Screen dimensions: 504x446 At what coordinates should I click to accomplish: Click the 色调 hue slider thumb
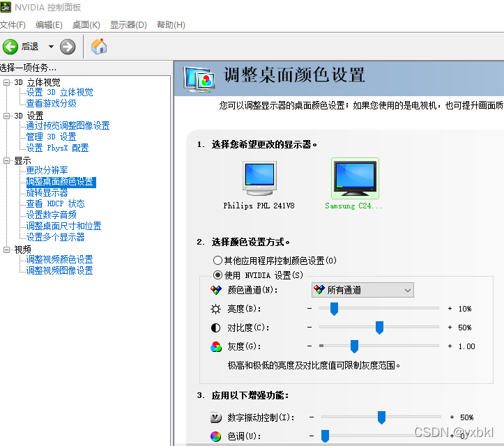coord(326,436)
